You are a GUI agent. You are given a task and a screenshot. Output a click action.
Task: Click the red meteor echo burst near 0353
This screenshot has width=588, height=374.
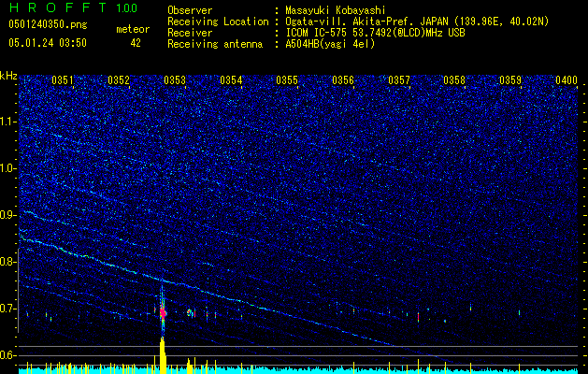[163, 312]
